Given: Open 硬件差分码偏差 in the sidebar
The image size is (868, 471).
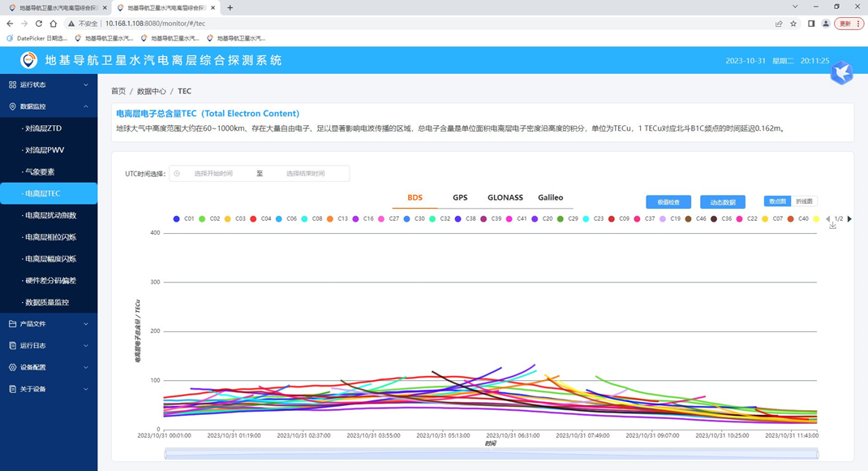Looking at the screenshot, I should [x=49, y=280].
